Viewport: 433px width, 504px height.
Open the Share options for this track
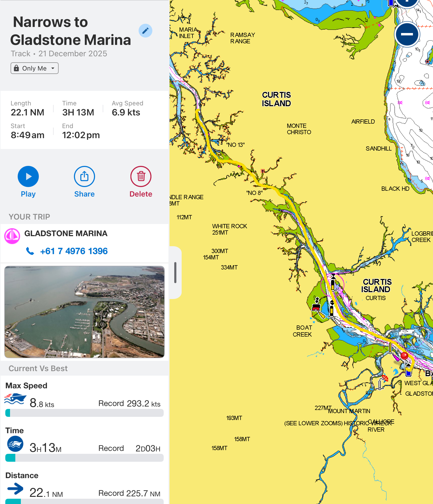84,176
